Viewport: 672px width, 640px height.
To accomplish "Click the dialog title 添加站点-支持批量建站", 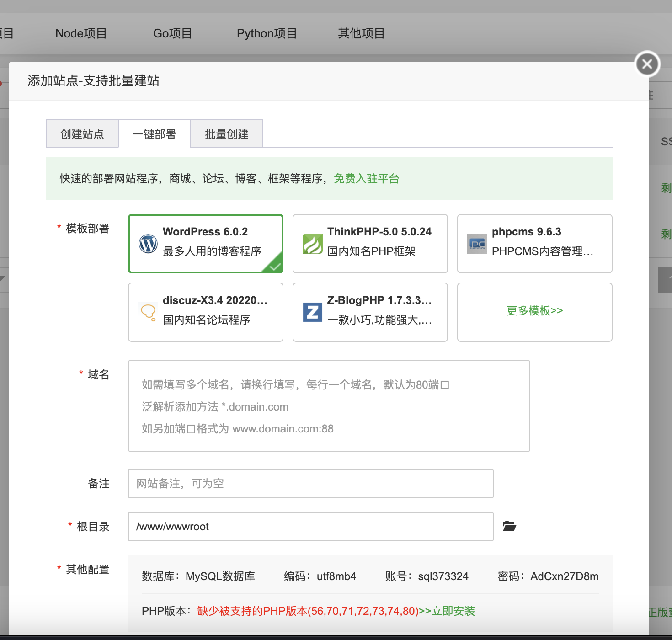I will (x=93, y=81).
